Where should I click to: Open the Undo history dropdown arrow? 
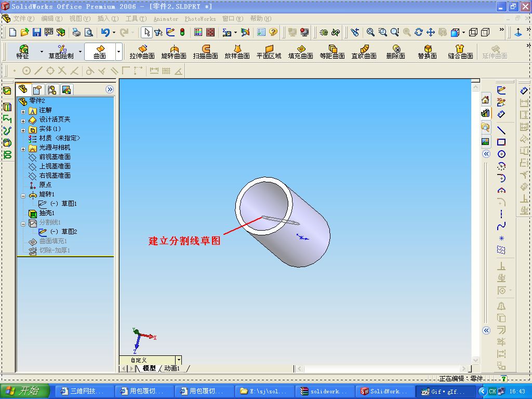114,33
